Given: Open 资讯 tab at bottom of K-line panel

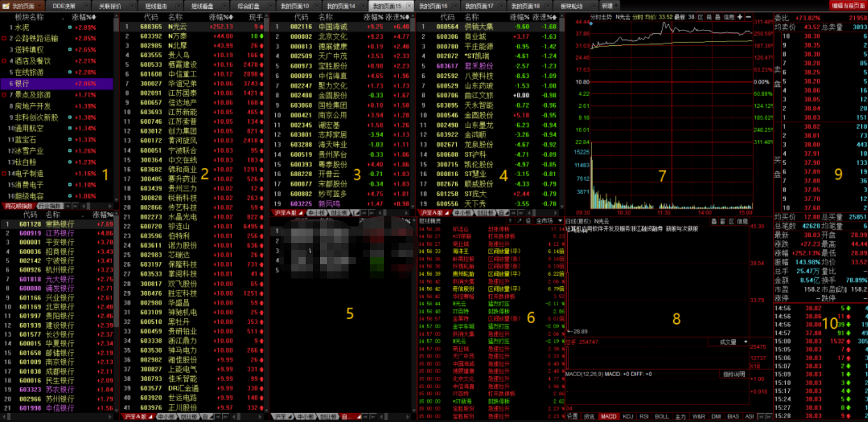Looking at the screenshot, I should click(589, 417).
